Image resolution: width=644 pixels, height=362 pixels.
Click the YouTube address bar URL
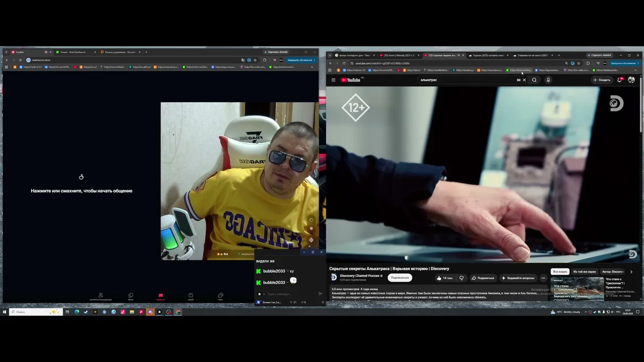click(382, 63)
